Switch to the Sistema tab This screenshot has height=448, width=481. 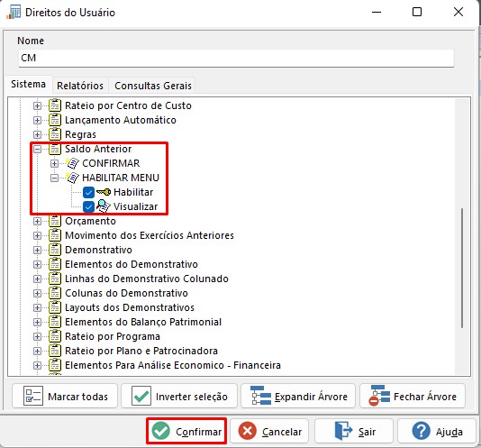tap(28, 84)
